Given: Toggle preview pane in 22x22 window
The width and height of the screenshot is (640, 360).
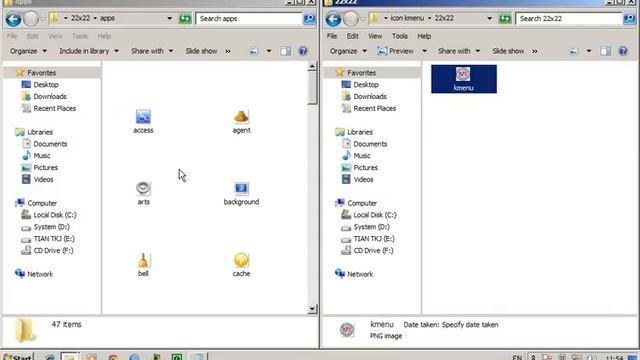Looking at the screenshot, I should coord(605,51).
